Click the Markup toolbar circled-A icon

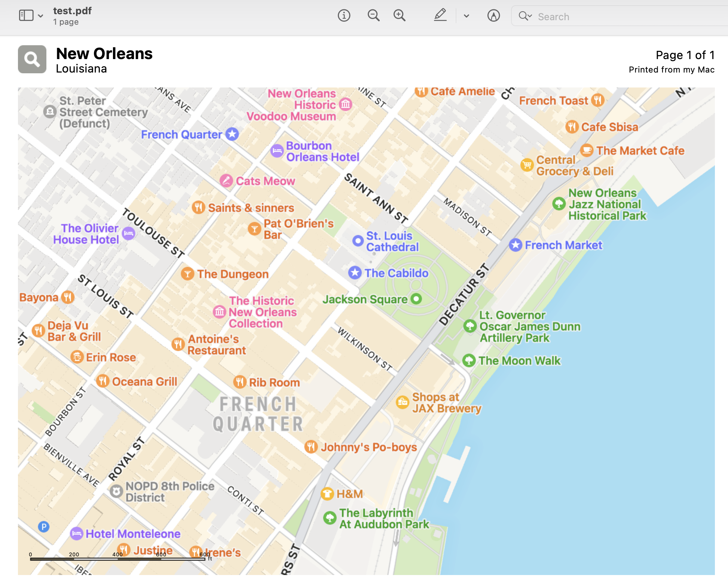click(x=493, y=16)
